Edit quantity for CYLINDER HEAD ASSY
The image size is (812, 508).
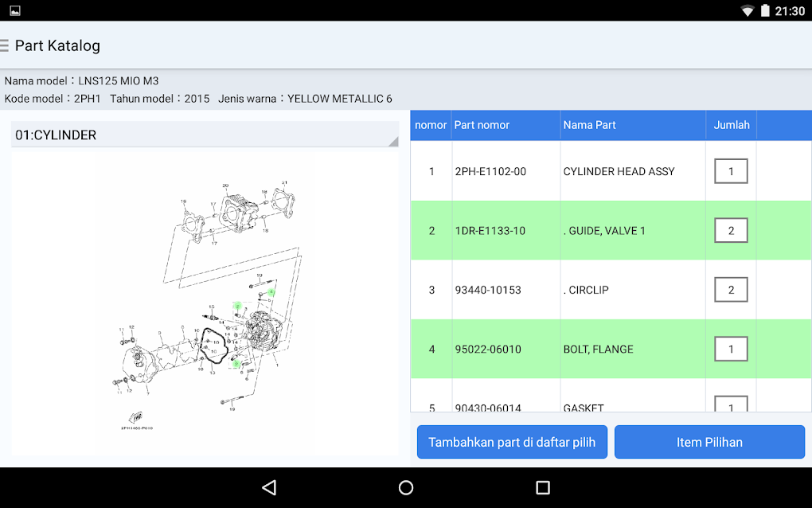[730, 170]
